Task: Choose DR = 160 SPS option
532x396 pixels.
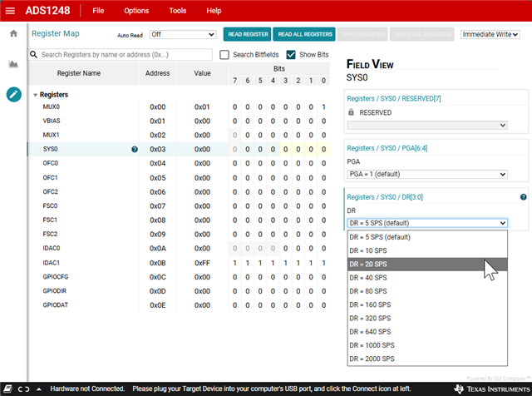Action: 427,304
